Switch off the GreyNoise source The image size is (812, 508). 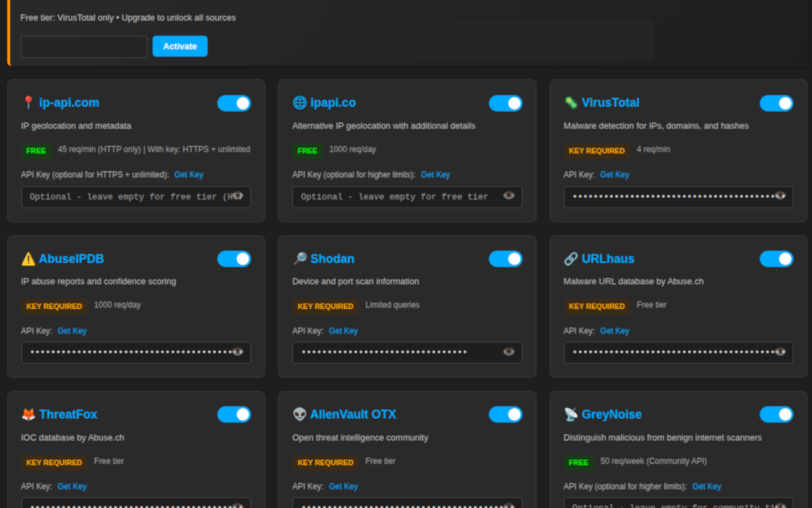(776, 415)
